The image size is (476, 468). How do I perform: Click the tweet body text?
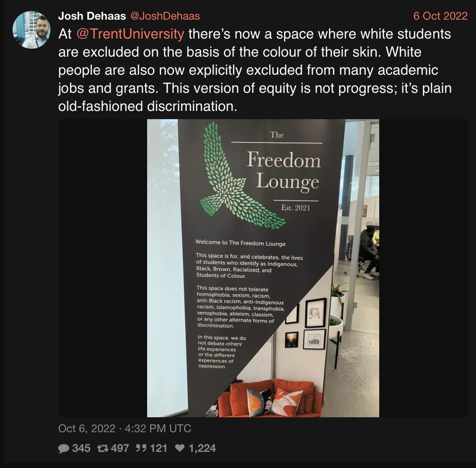255,70
